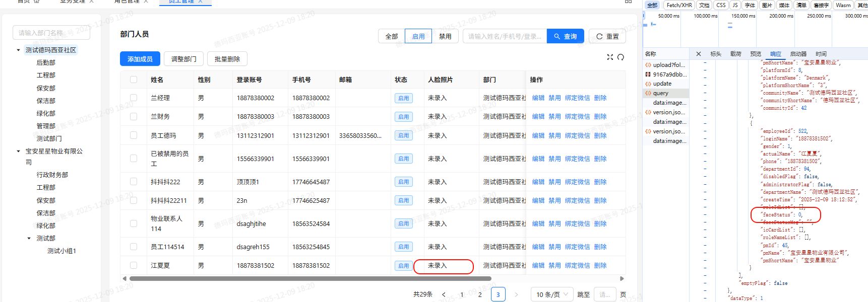The height and width of the screenshot is (302, 868).
Task: Click 绑定微信 link for 员工德玛
Action: (x=578, y=135)
